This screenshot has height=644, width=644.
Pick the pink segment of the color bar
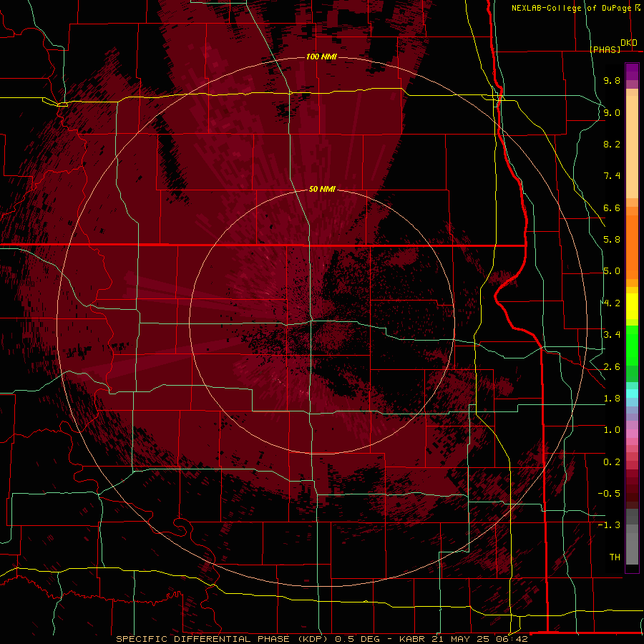(x=632, y=434)
